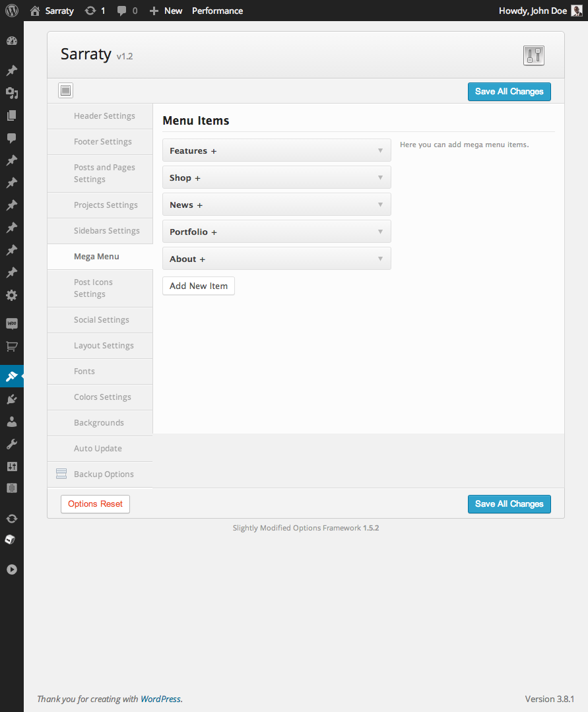Collapse the admin menu with play arrow icon
Viewport: 588px width, 712px height.
(x=11, y=569)
